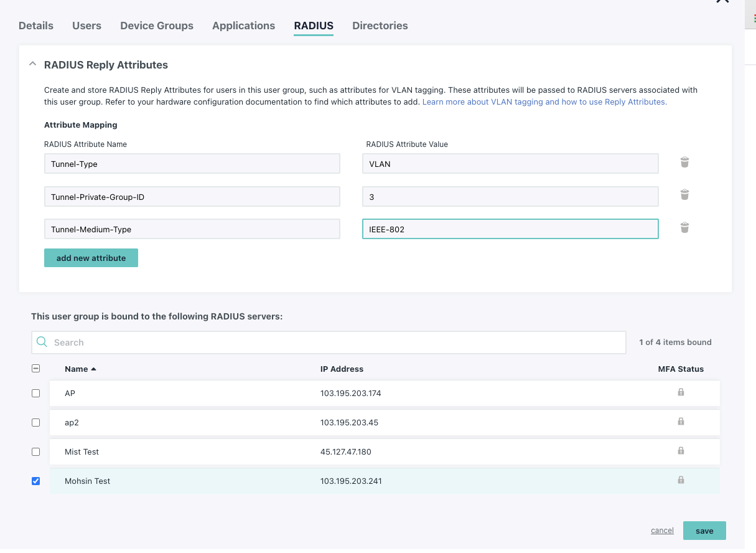Screen dimensions: 756x553
Task: Switch to the Device Groups tab
Action: tap(157, 26)
